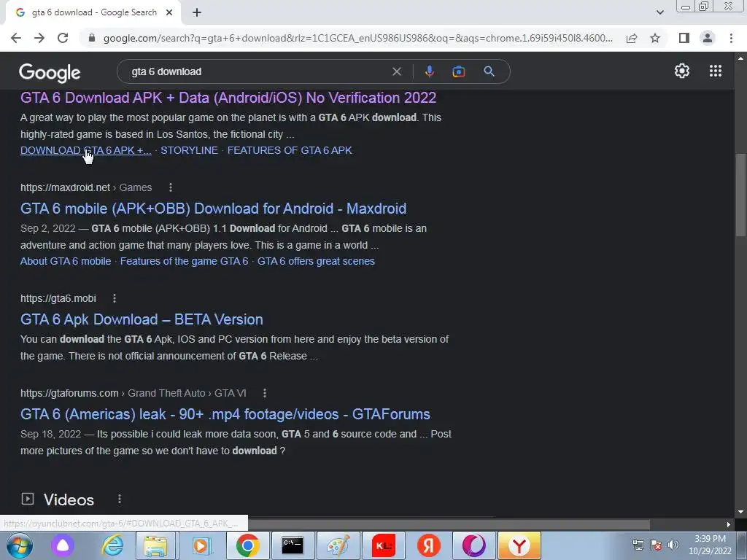Click the page vertical scrollbar thumb
747x560 pixels.
click(x=741, y=194)
